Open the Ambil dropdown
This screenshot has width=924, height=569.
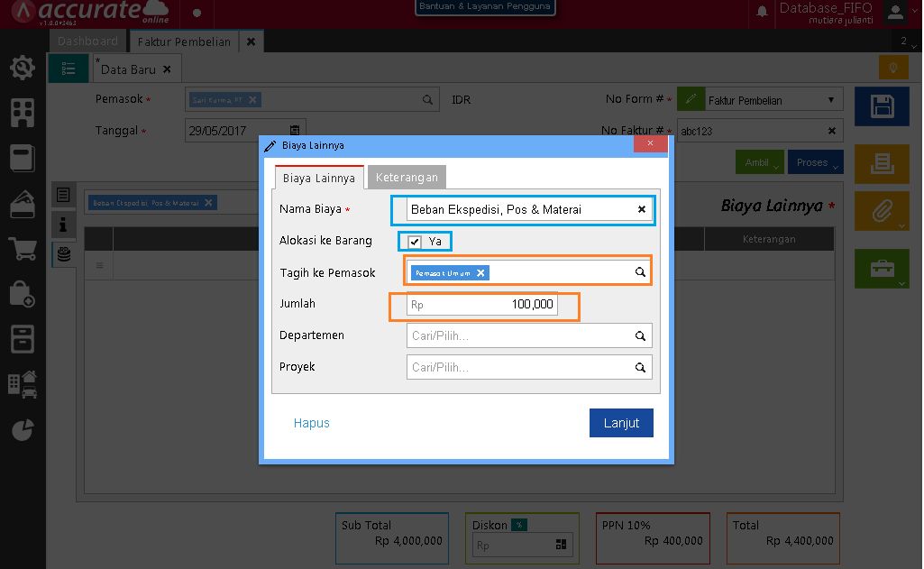[x=758, y=162]
